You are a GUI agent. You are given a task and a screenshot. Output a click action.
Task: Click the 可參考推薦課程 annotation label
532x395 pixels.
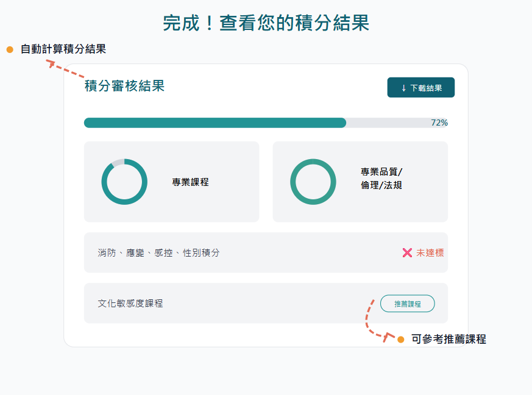coord(449,340)
